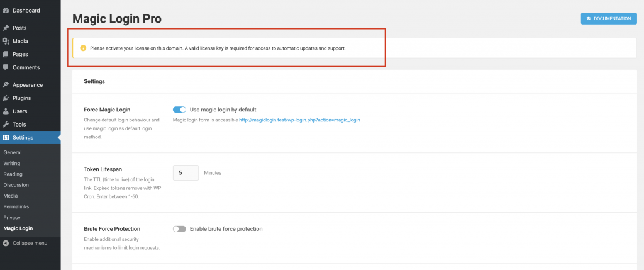644x270 pixels.
Task: Follow the magiclogin.test wp-login link
Action: [x=300, y=120]
